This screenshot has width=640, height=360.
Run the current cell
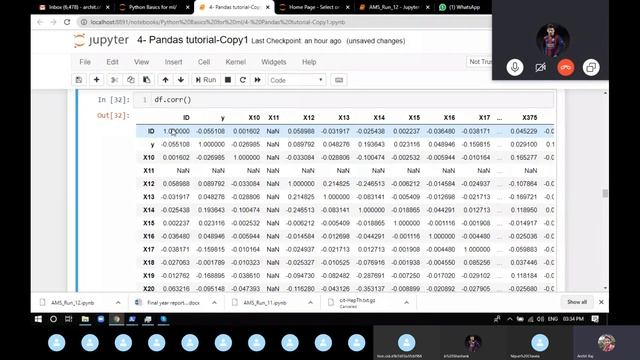(x=206, y=80)
